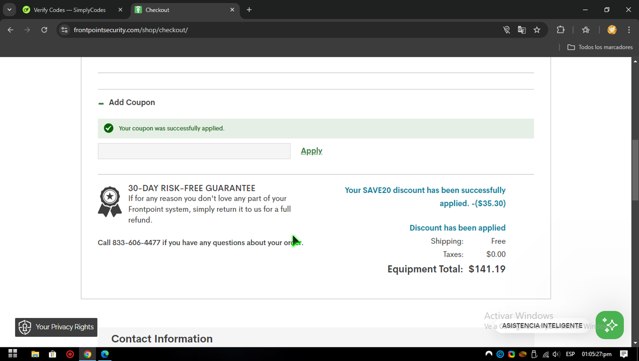The image size is (639, 361).
Task: Open the tab search dropdown arrow
Action: point(9,10)
